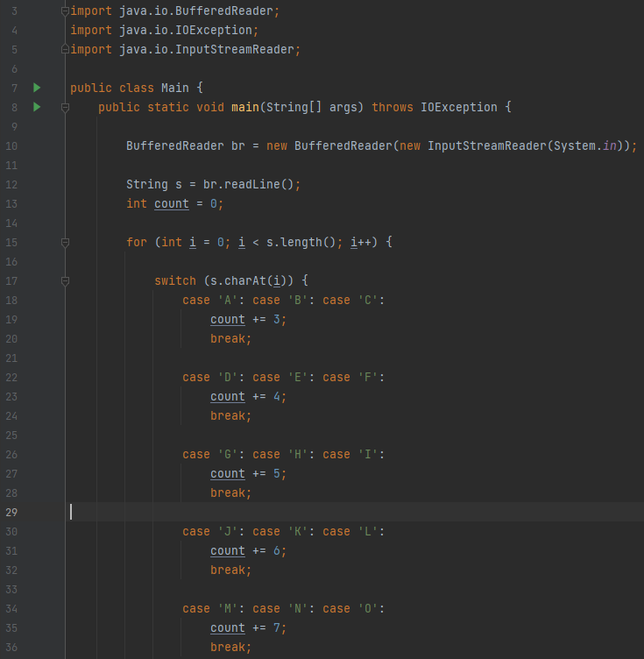
Task: Select line number 29 in the gutter
Action: click(11, 513)
